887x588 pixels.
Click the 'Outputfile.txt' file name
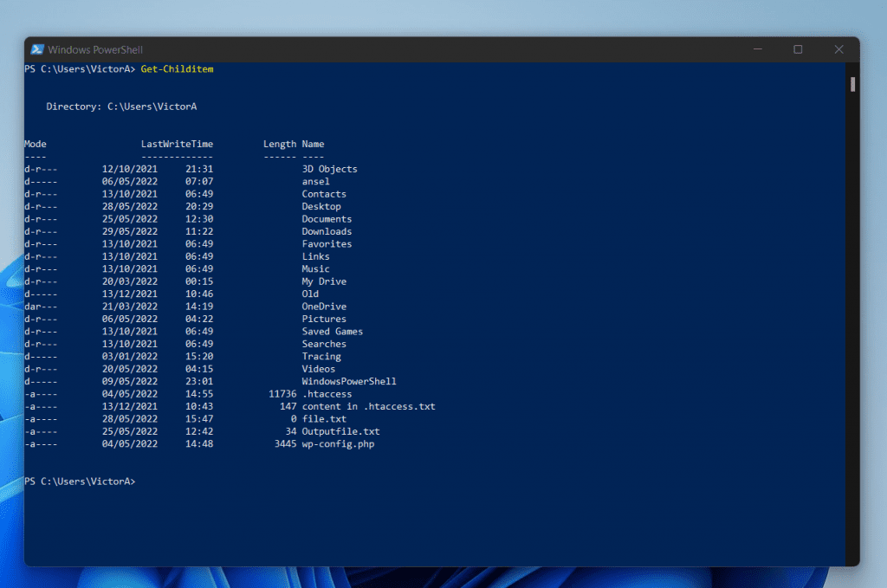(x=341, y=431)
